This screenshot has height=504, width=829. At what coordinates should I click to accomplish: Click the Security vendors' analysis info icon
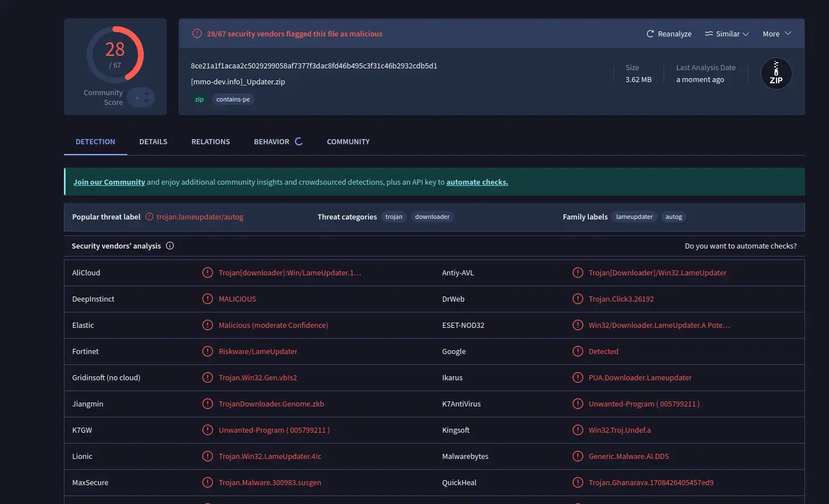coord(170,246)
